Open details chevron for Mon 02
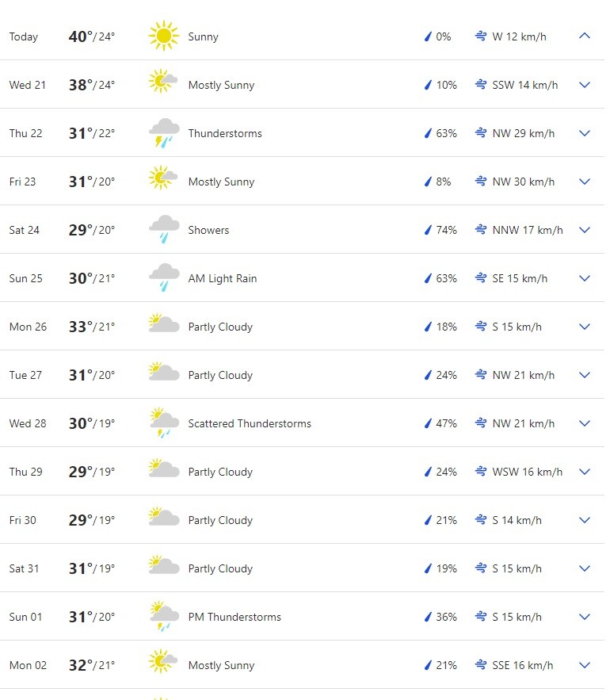The width and height of the screenshot is (610, 700). (585, 665)
